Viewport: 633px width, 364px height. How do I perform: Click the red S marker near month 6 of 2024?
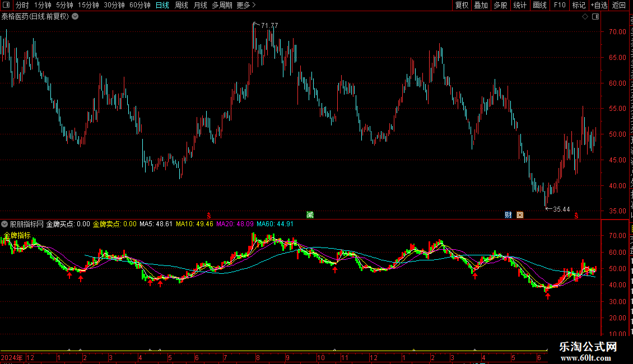point(209,216)
